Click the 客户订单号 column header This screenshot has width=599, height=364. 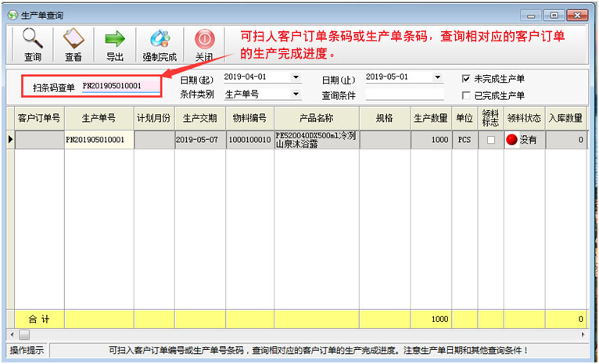coord(39,118)
